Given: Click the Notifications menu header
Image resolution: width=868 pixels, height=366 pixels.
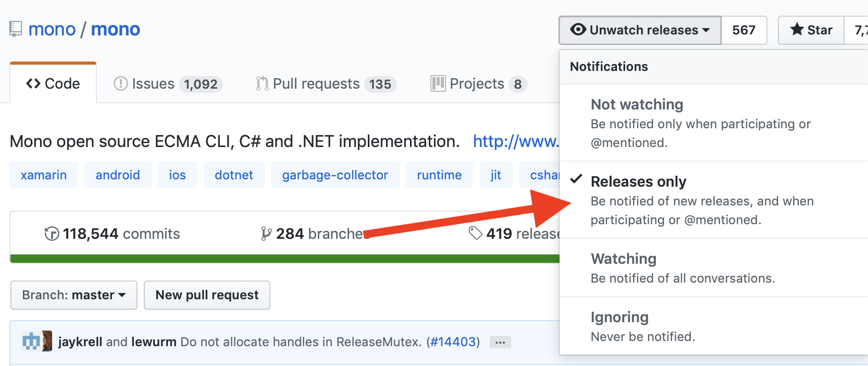Looking at the screenshot, I should (x=714, y=67).
